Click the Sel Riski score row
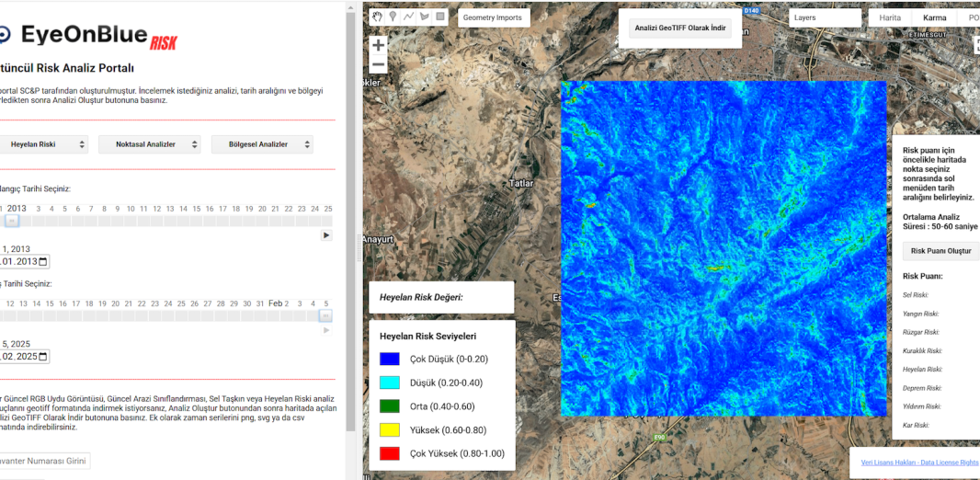The width and height of the screenshot is (980, 480). (x=916, y=294)
